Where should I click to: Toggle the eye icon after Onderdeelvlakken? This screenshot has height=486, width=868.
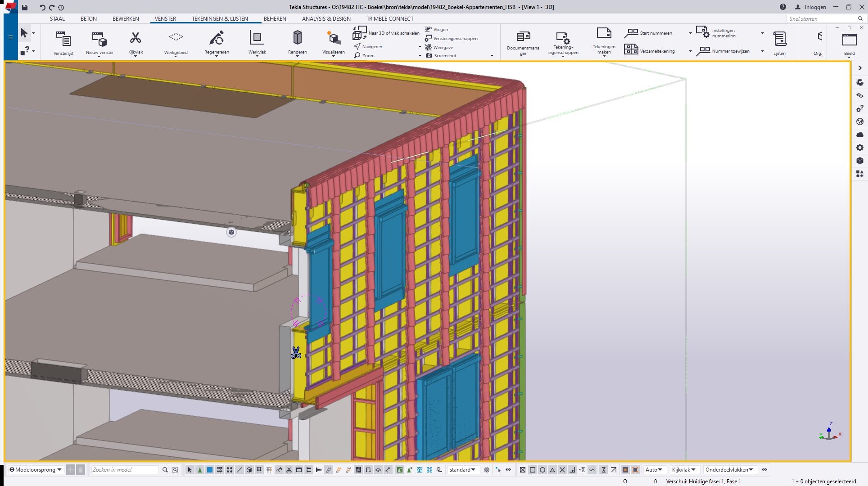coord(764,470)
